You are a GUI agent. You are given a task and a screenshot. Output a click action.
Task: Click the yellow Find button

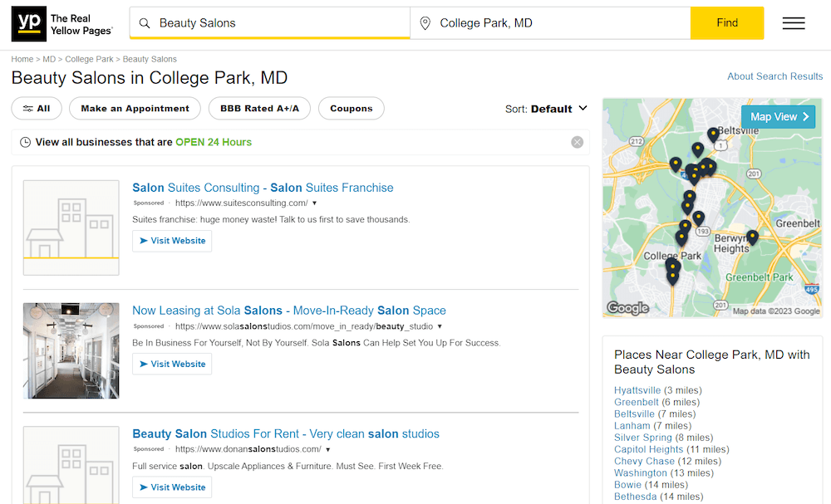(x=727, y=22)
